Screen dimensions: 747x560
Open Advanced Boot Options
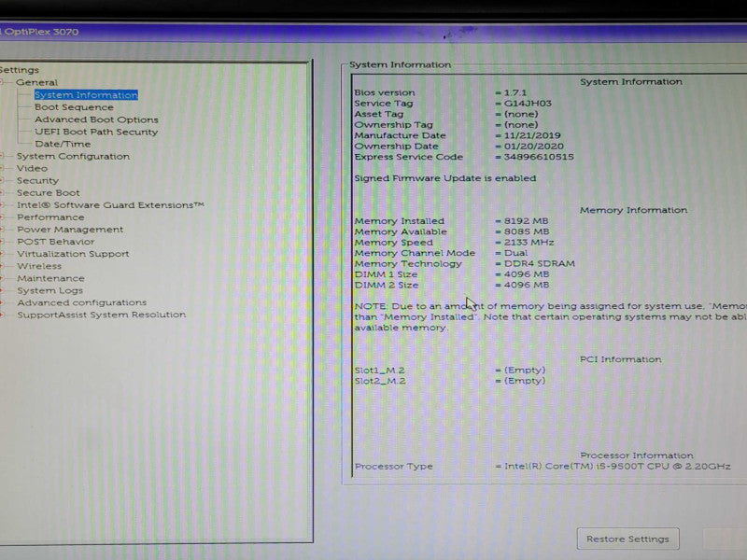[x=97, y=119]
